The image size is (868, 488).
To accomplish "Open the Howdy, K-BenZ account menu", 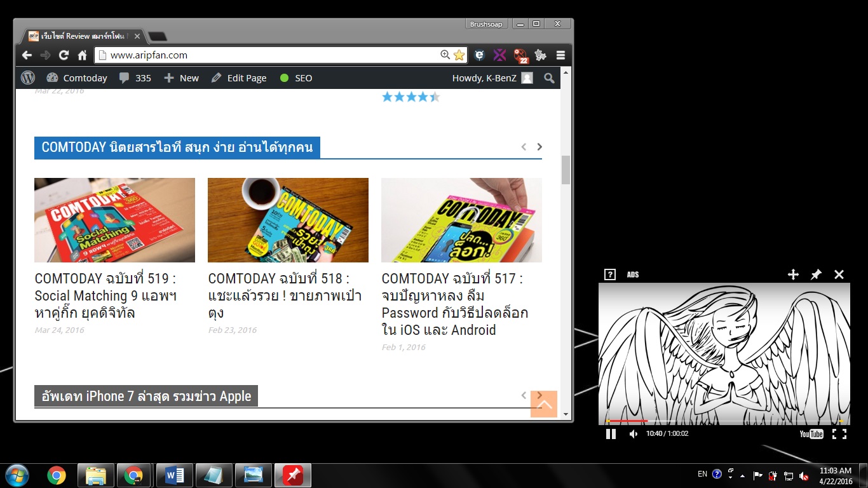I will [492, 78].
